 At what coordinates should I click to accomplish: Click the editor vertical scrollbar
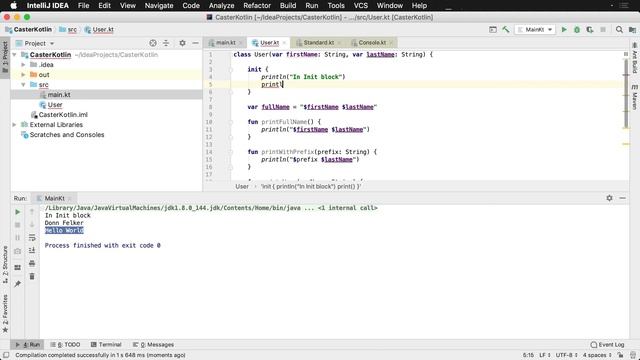(x=626, y=94)
